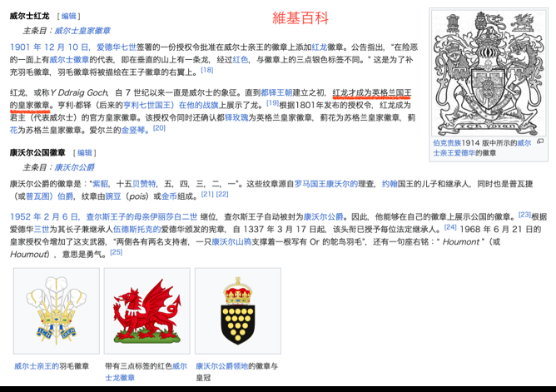
Task: Open the Prince of Wales feathers badge image
Action: [57, 310]
